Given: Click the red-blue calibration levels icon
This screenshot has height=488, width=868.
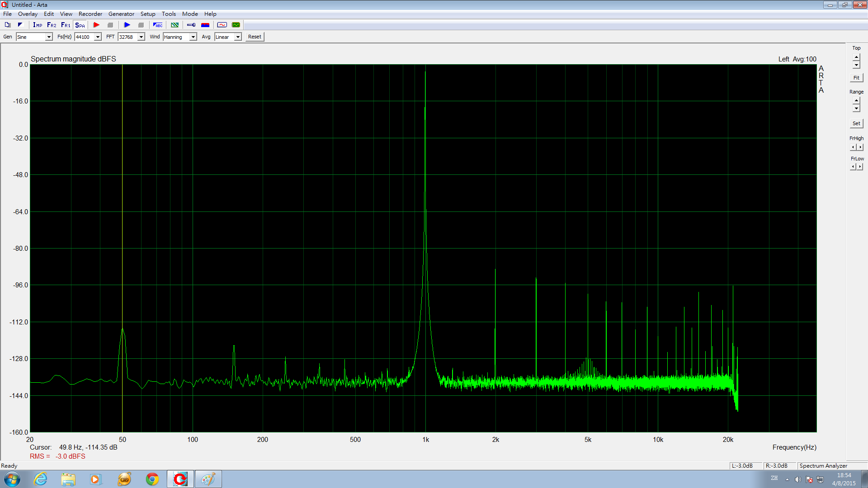Looking at the screenshot, I should click(x=205, y=25).
